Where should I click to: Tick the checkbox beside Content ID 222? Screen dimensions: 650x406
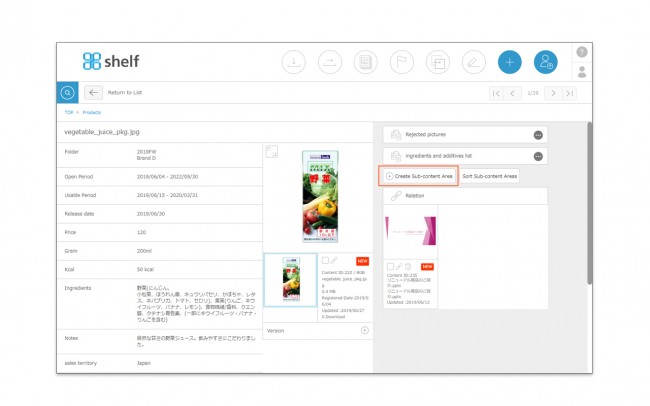[x=325, y=260]
